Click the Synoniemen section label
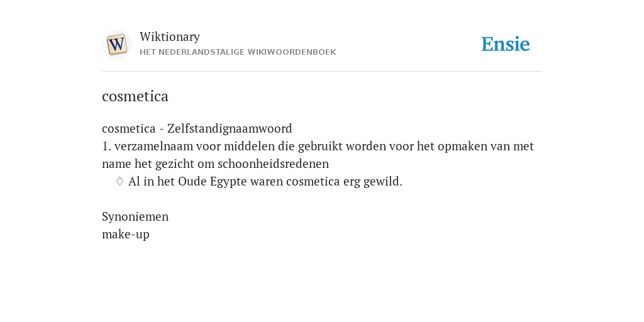This screenshot has width=644, height=322. click(x=135, y=216)
